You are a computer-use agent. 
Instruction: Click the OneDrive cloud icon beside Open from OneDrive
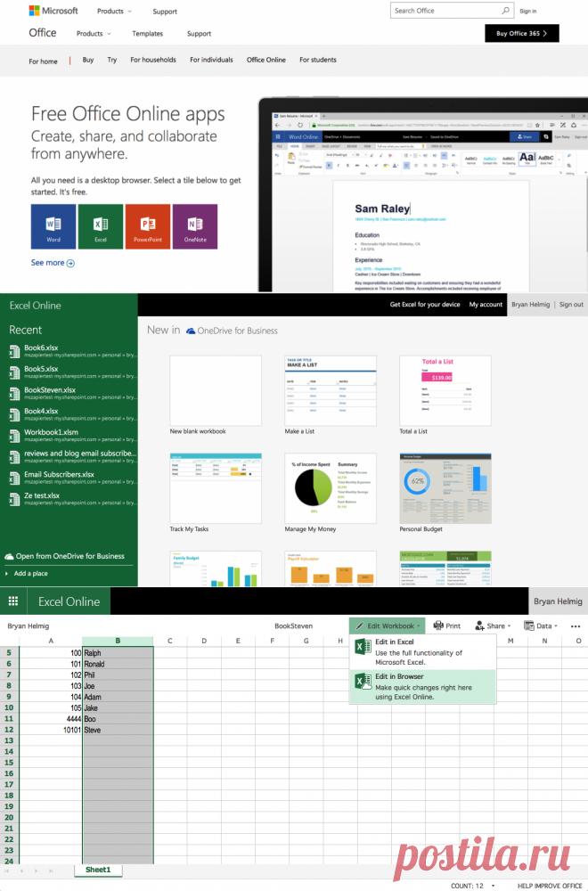pos(9,556)
